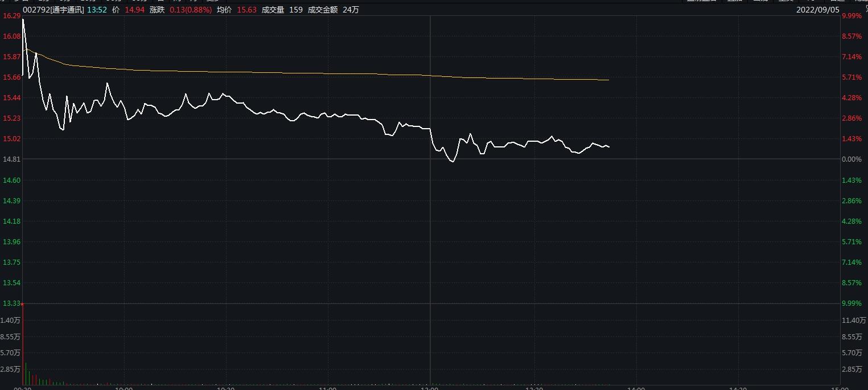
Task: Click the current price value 14.94
Action: pos(134,10)
